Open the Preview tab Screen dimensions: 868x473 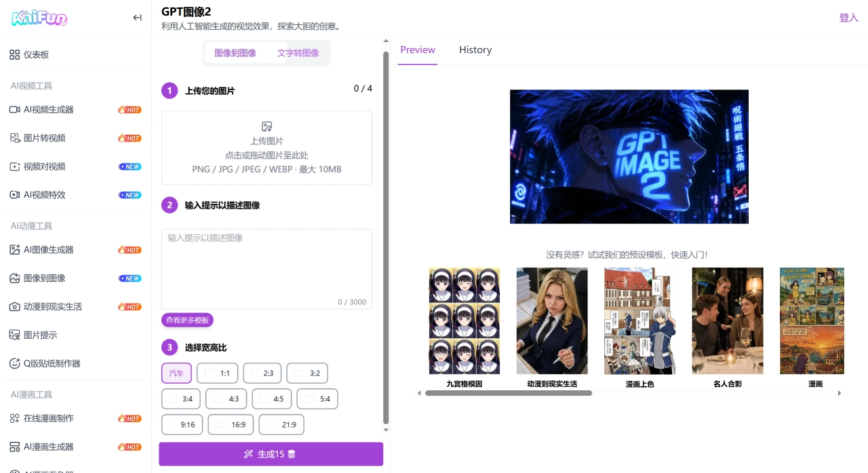(x=418, y=50)
